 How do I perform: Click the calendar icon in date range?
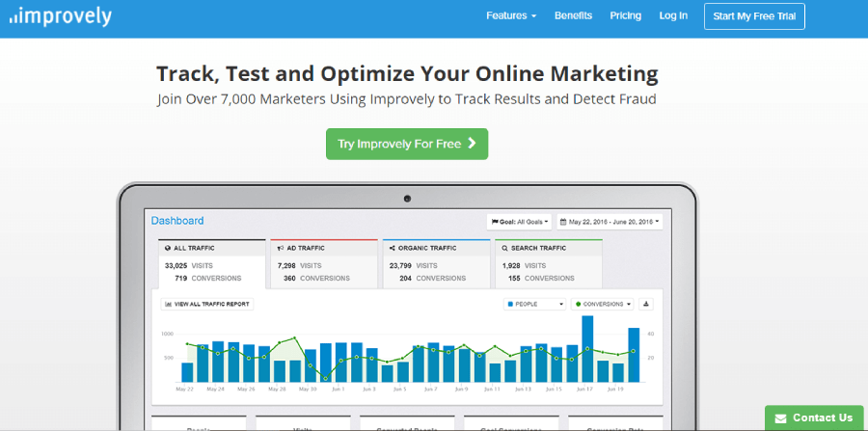(563, 222)
